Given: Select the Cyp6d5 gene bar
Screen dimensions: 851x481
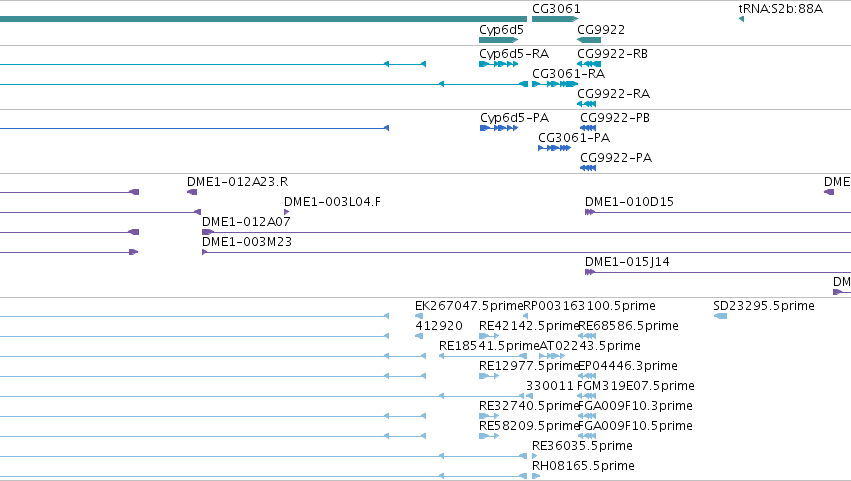Looking at the screenshot, I should point(498,40).
